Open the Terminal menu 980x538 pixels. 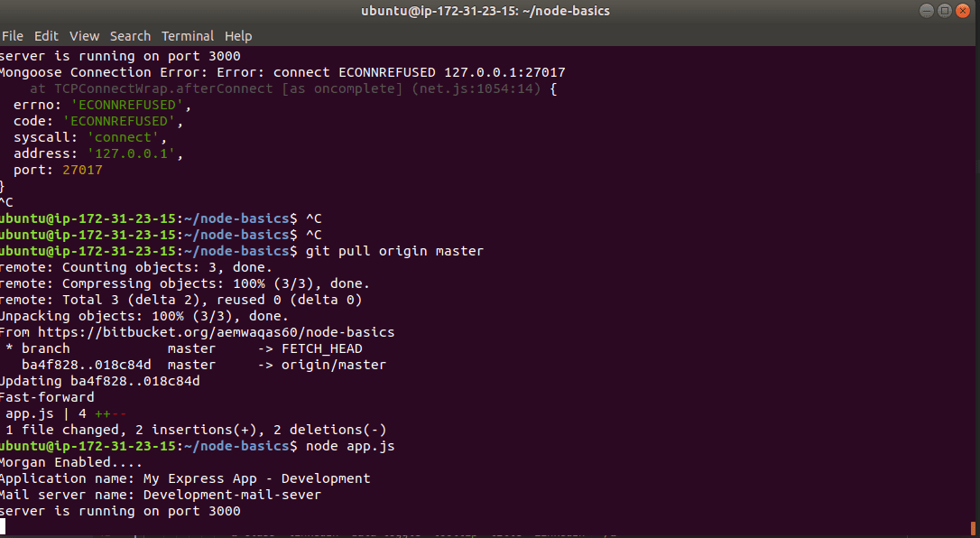click(188, 36)
